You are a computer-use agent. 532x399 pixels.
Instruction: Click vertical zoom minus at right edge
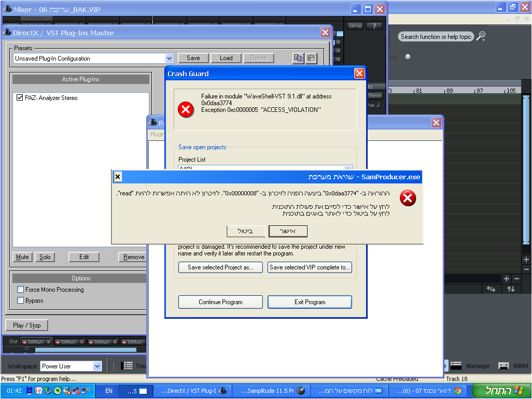click(526, 269)
